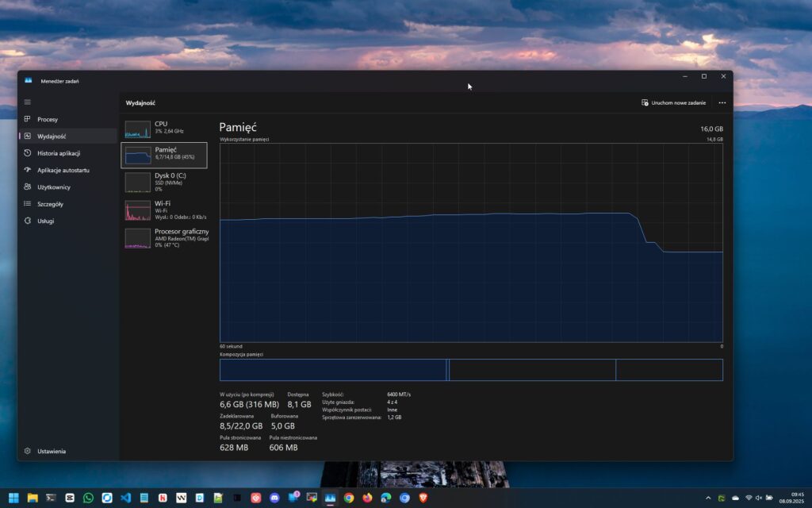Click the Szczegóły list icon

point(28,204)
